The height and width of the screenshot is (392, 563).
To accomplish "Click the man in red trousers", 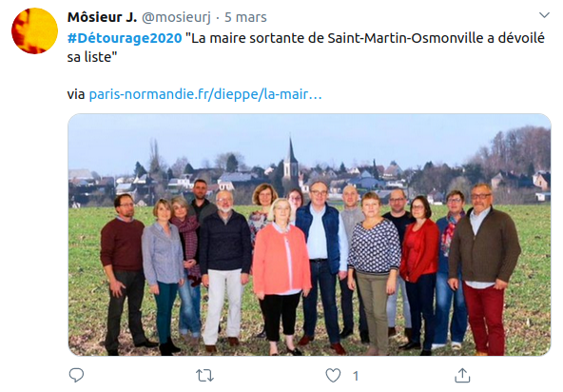I will tap(483, 269).
